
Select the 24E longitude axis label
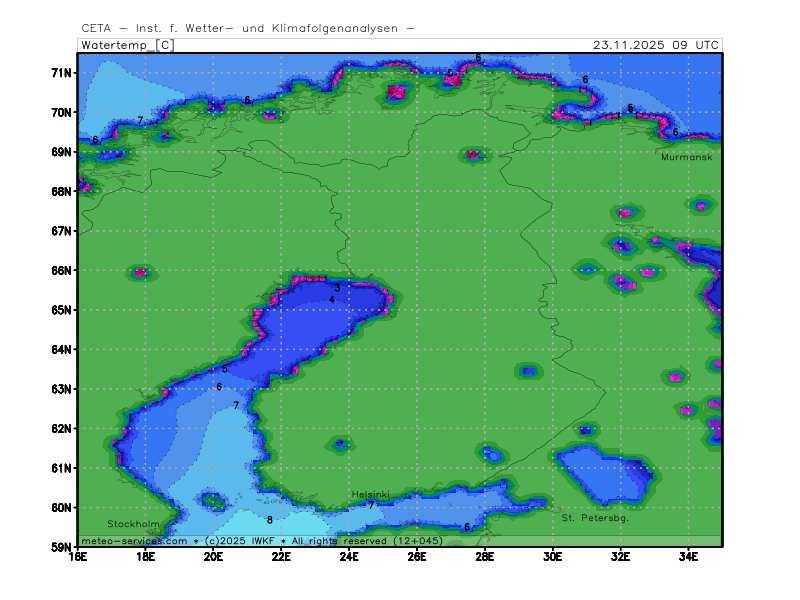pyautogui.click(x=349, y=556)
